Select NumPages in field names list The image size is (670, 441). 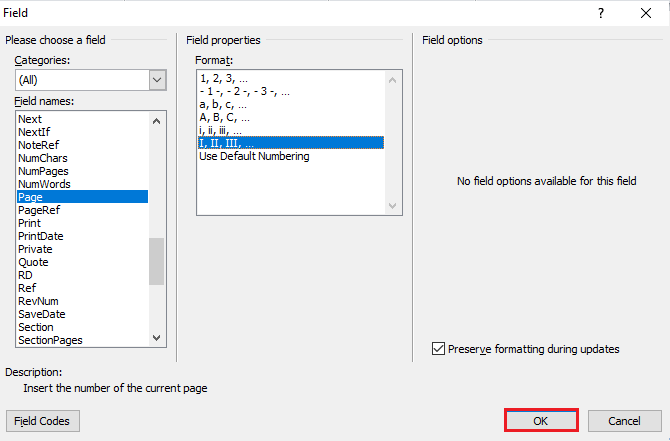(45, 171)
